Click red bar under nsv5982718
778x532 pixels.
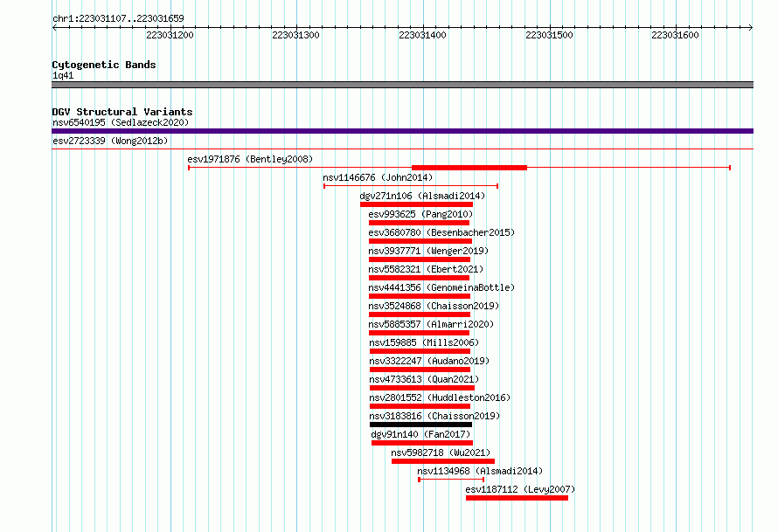[x=443, y=461]
